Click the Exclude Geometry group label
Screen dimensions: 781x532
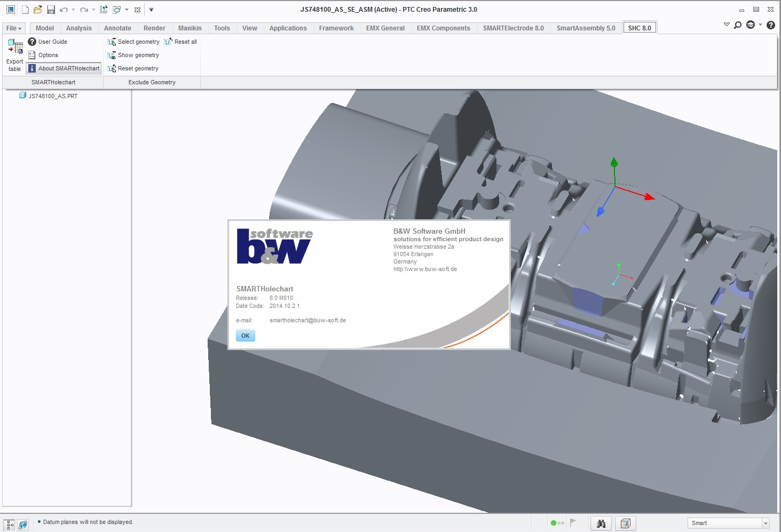pos(152,82)
